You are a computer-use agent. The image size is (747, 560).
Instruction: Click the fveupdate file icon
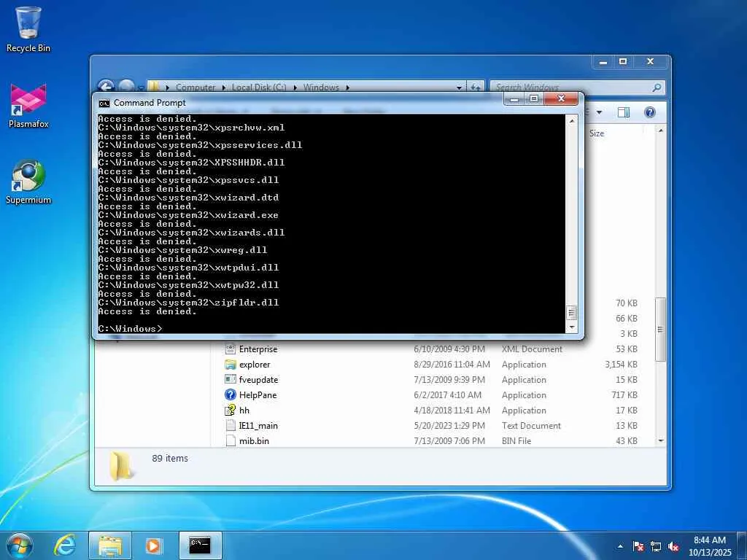tap(231, 379)
